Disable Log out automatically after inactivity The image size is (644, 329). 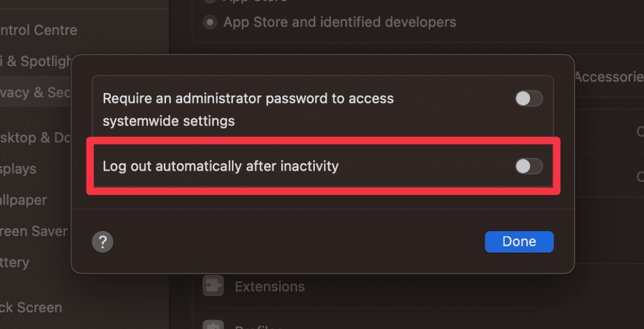[x=529, y=166]
